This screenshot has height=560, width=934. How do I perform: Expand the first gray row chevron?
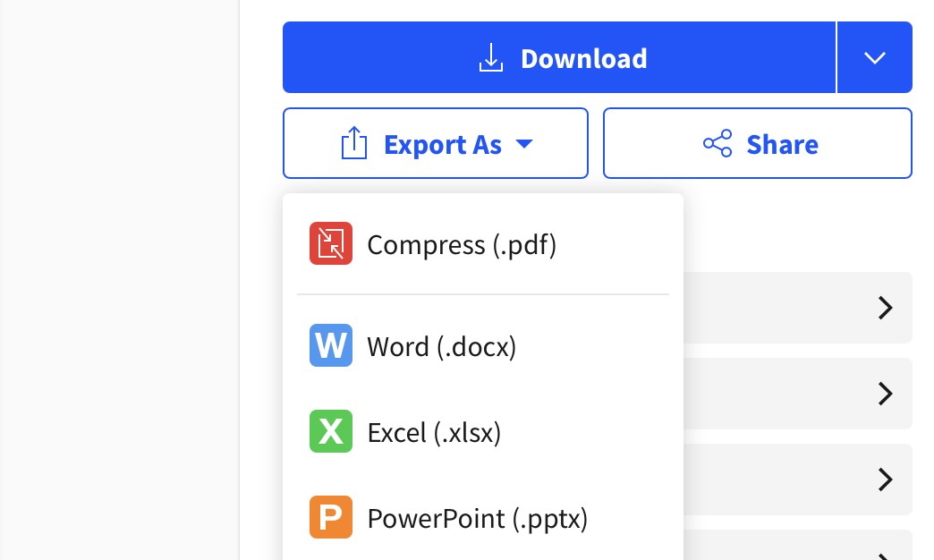pos(885,309)
